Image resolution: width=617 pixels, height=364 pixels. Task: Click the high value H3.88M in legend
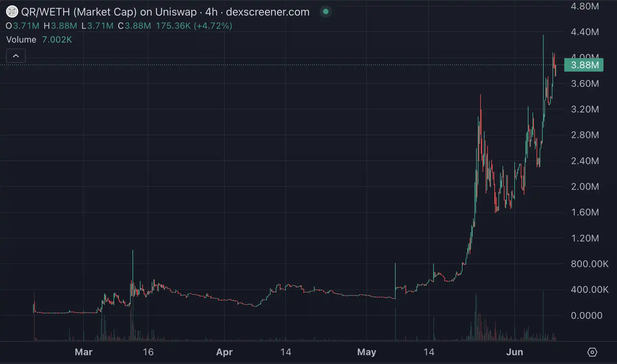click(60, 26)
